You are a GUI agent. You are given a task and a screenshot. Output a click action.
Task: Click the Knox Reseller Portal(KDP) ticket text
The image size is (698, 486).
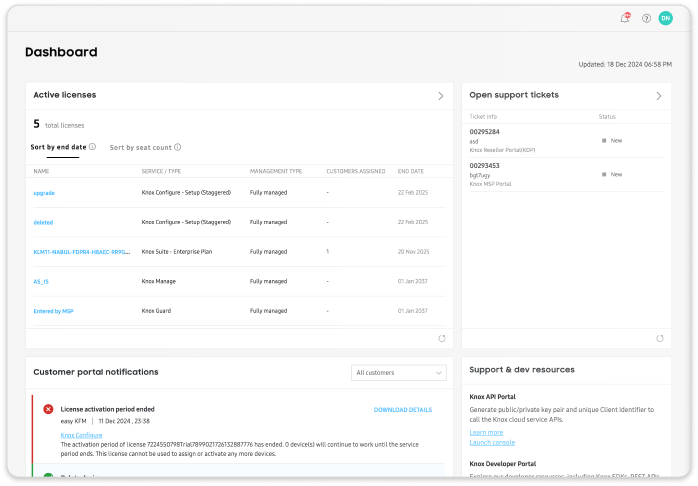[x=502, y=150]
